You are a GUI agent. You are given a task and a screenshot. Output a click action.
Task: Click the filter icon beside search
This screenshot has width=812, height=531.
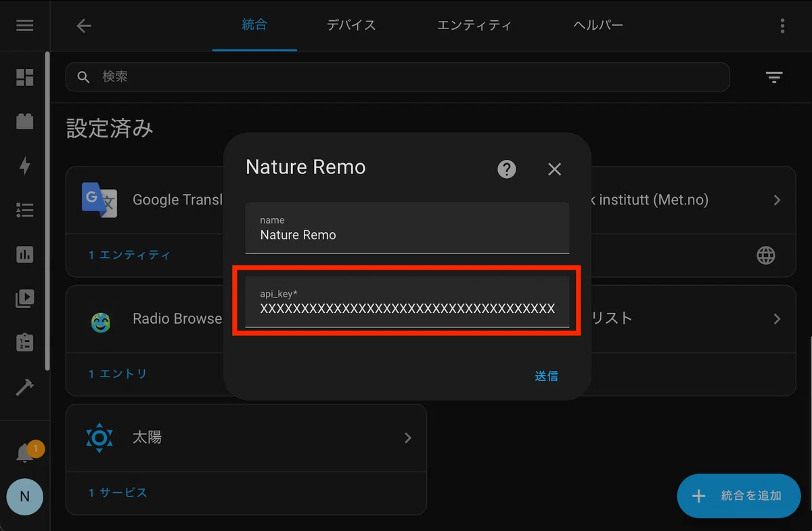[774, 77]
